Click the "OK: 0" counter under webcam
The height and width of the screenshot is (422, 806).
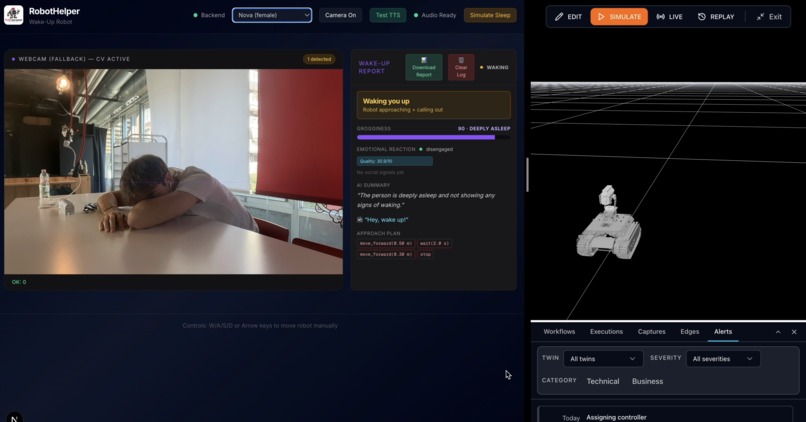(19, 282)
